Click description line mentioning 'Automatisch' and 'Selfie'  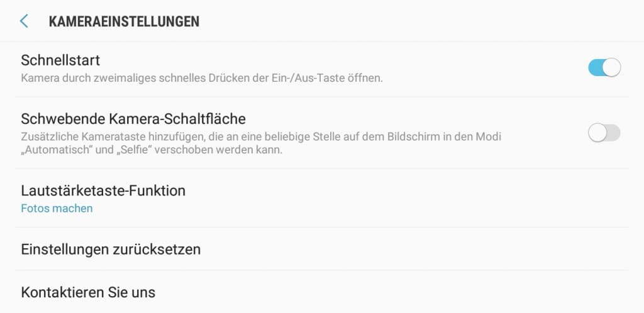coord(152,150)
